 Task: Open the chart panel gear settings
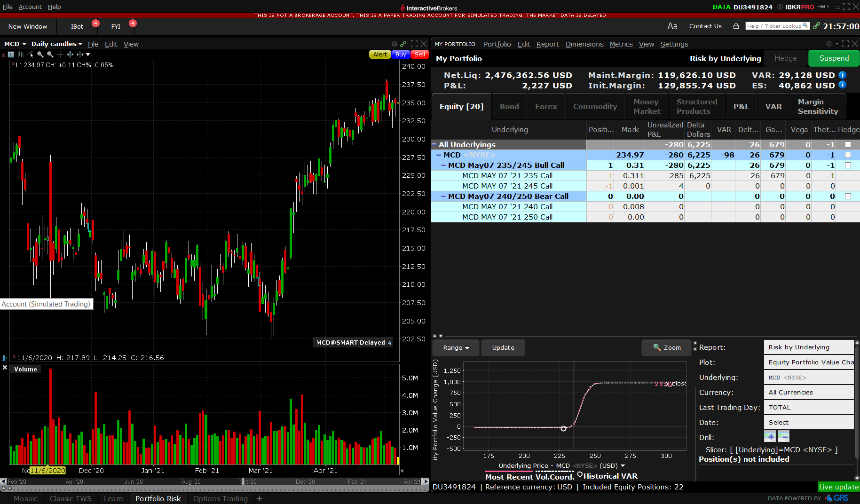pyautogui.click(x=394, y=44)
